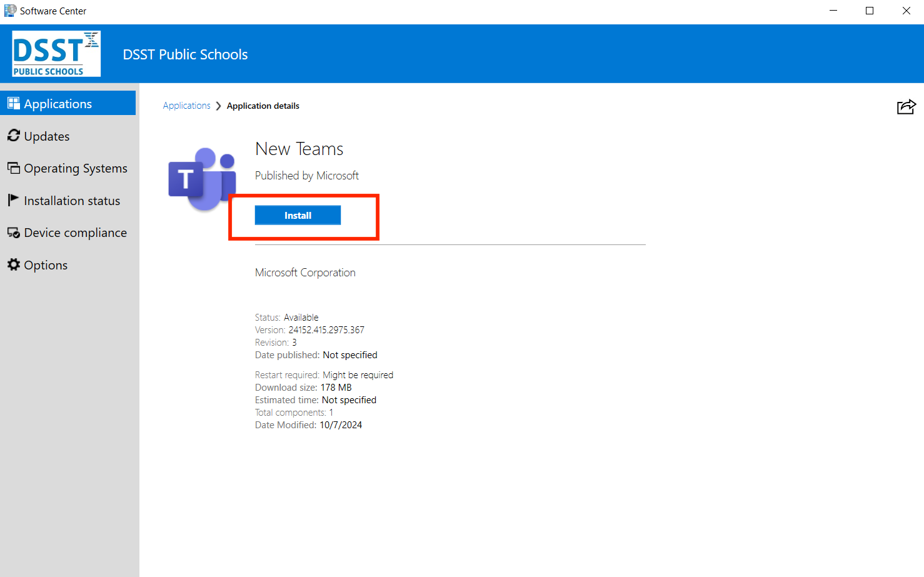The image size is (924, 577).
Task: Close the Software Center window
Action: click(x=906, y=11)
